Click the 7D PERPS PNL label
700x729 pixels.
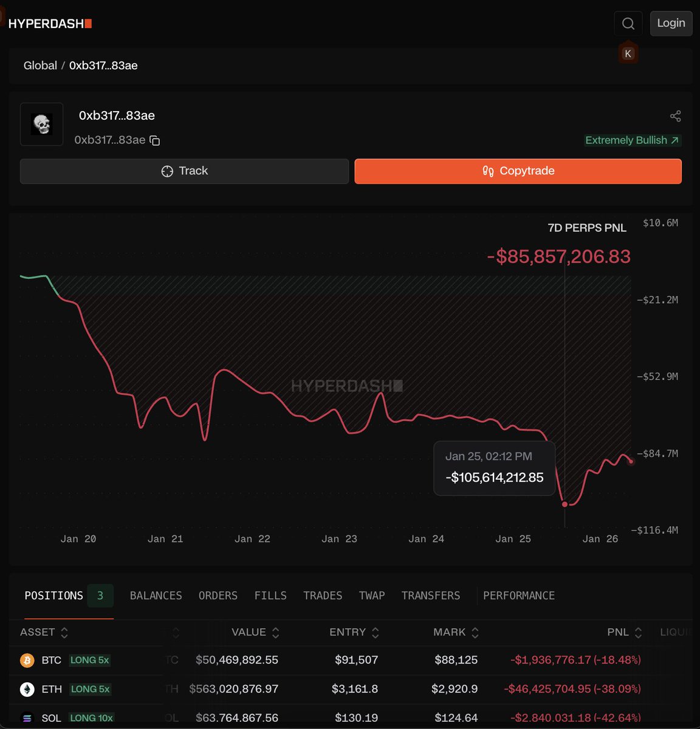[587, 228]
